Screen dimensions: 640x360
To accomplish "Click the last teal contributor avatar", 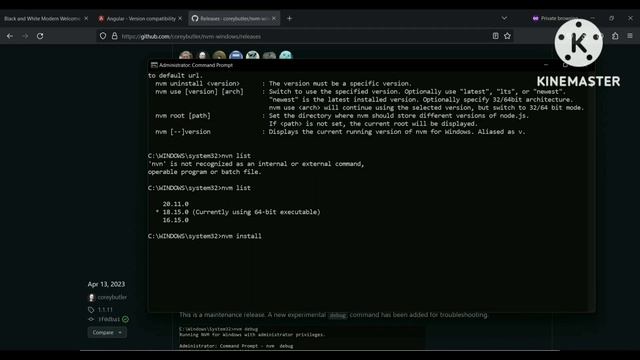I will click(x=286, y=56).
